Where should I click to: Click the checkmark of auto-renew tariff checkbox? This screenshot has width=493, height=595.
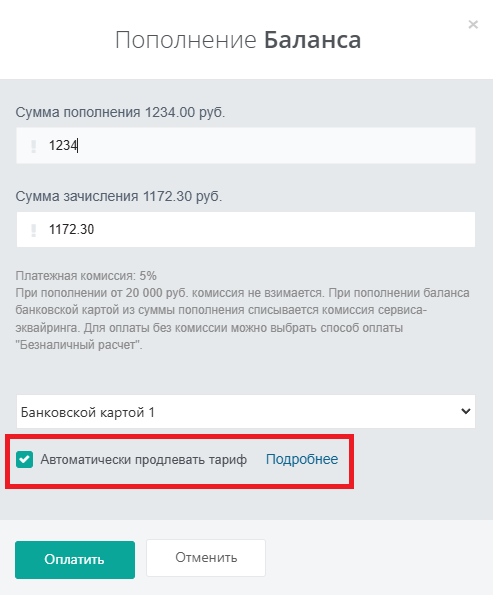[25, 460]
